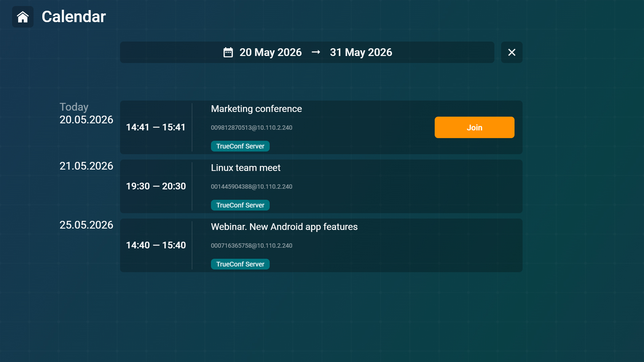Click the 25.05.2026 date label
644x362 pixels.
click(x=86, y=225)
